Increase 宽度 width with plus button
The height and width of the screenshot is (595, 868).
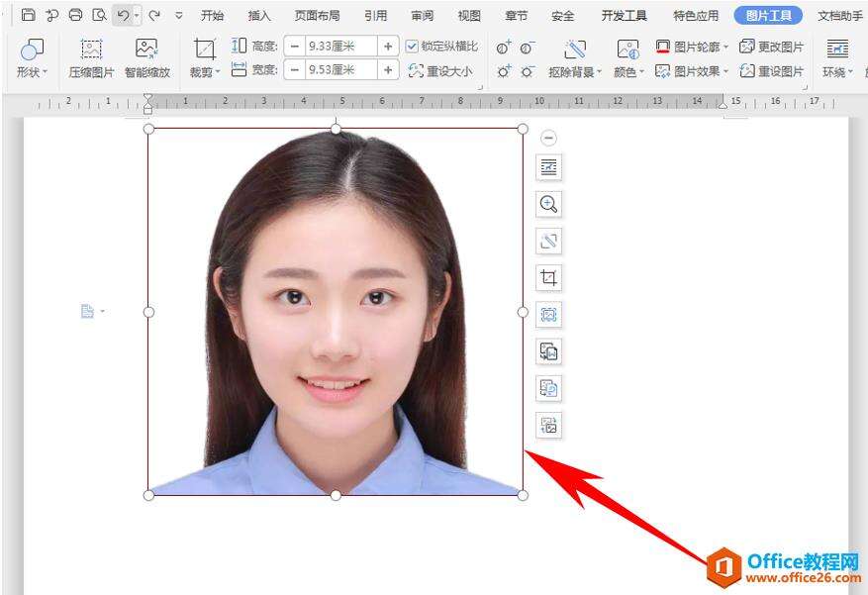click(388, 69)
